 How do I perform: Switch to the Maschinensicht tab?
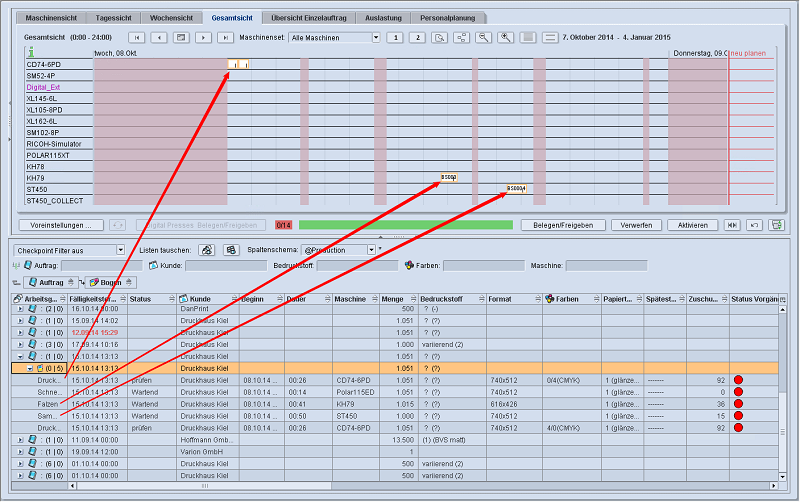(51, 18)
